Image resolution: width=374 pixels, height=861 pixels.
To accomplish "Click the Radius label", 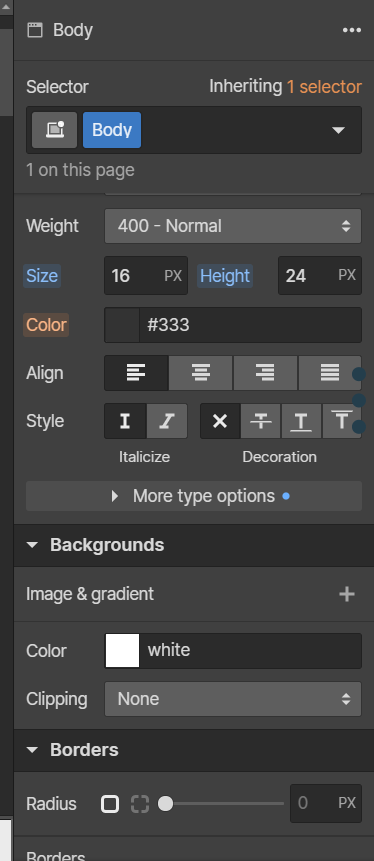I will 51,804.
